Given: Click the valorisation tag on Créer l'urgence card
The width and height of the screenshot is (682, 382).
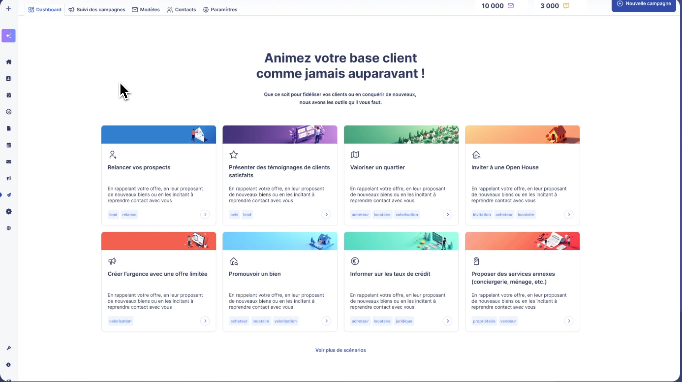Looking at the screenshot, I should (x=120, y=321).
